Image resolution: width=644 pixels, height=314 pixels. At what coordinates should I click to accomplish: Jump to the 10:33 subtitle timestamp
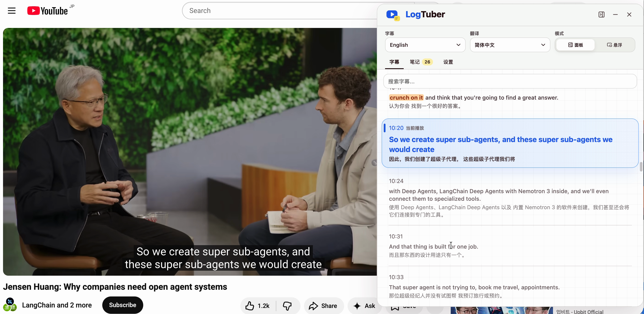click(x=396, y=277)
